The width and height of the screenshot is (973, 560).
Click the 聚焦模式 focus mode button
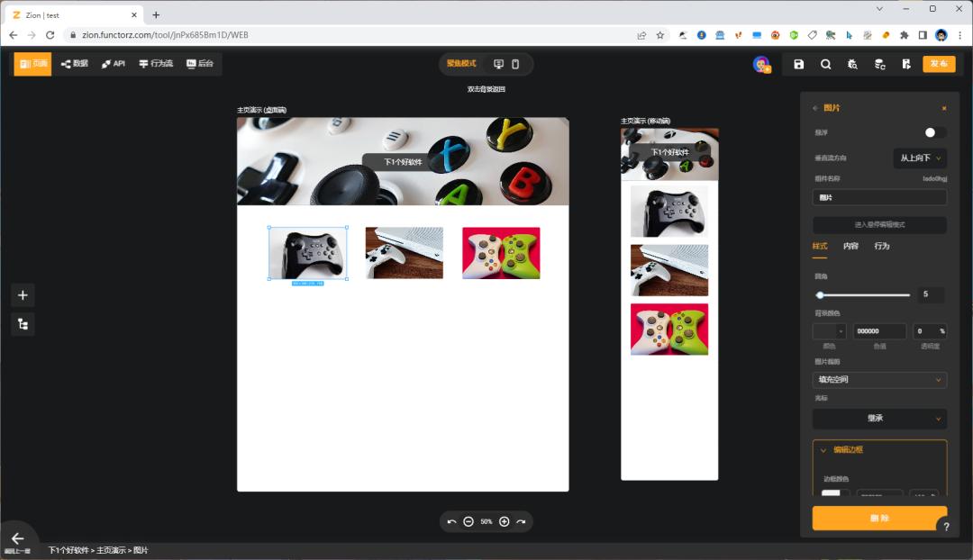tap(461, 63)
